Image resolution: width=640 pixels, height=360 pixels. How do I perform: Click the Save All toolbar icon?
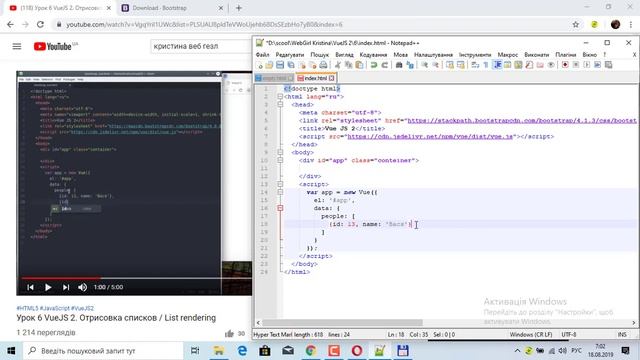click(291, 65)
